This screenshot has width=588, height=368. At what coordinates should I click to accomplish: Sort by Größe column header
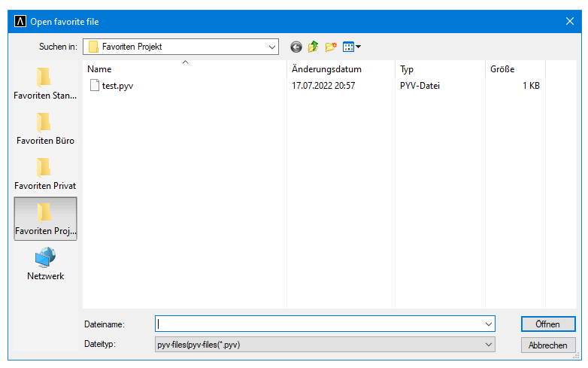(x=516, y=69)
